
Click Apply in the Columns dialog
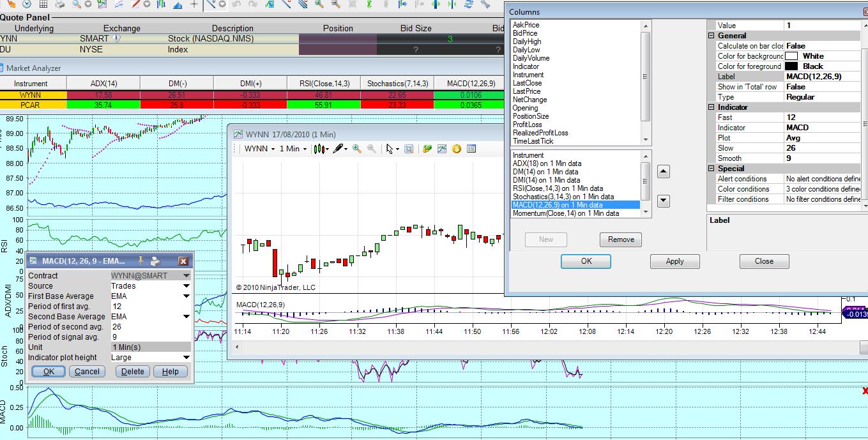point(674,261)
